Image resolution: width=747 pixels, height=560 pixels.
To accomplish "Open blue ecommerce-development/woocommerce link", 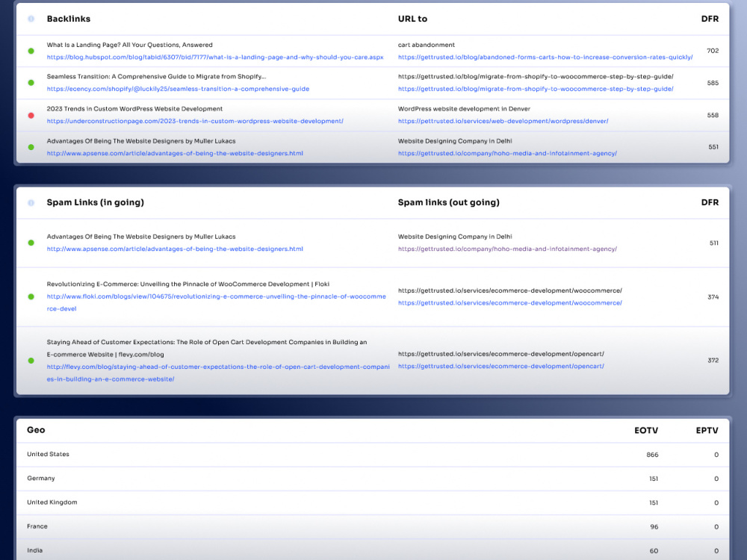I will pyautogui.click(x=509, y=303).
